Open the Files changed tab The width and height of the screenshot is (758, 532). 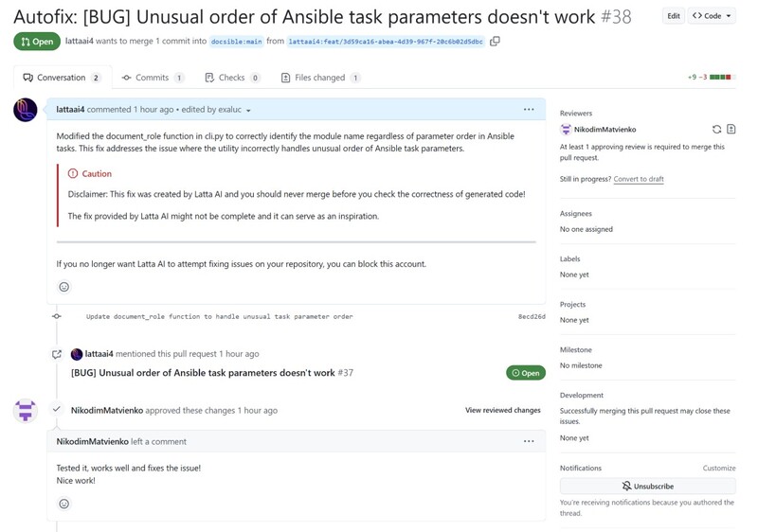tap(320, 78)
